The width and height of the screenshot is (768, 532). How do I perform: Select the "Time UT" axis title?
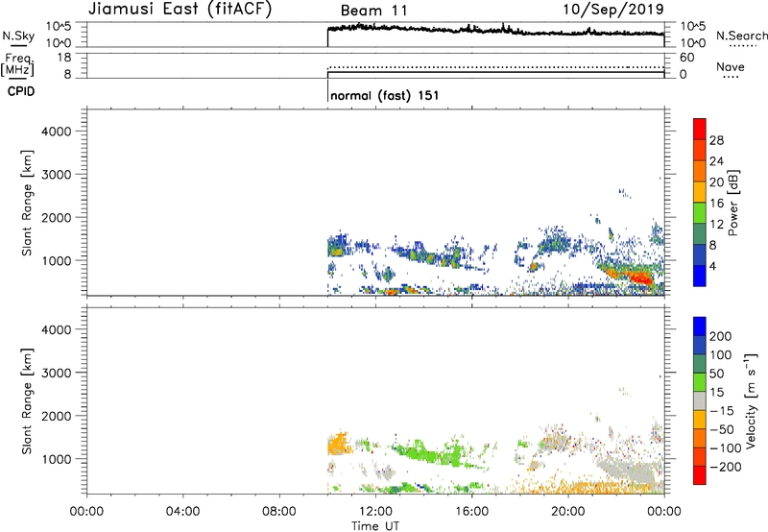click(x=375, y=526)
